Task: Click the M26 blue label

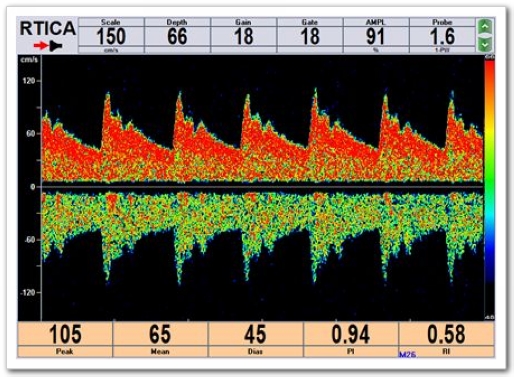Action: [407, 354]
